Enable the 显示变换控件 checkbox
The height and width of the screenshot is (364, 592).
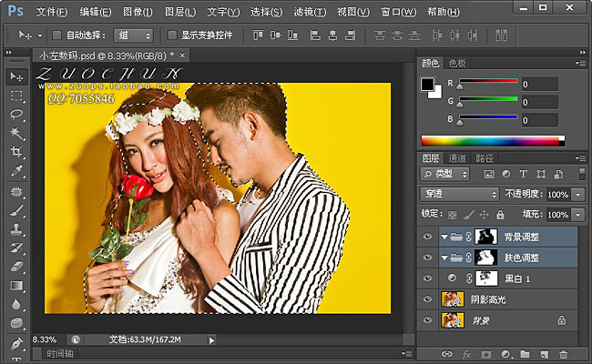(x=172, y=35)
